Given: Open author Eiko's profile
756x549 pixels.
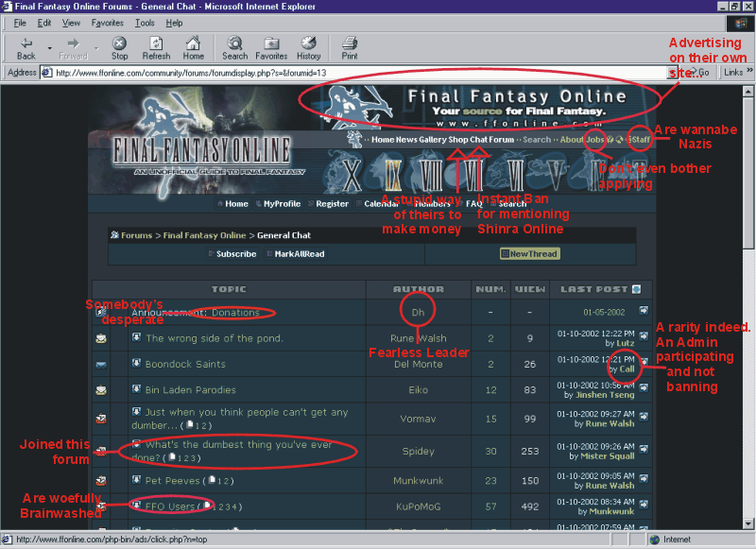Looking at the screenshot, I should pos(418,390).
